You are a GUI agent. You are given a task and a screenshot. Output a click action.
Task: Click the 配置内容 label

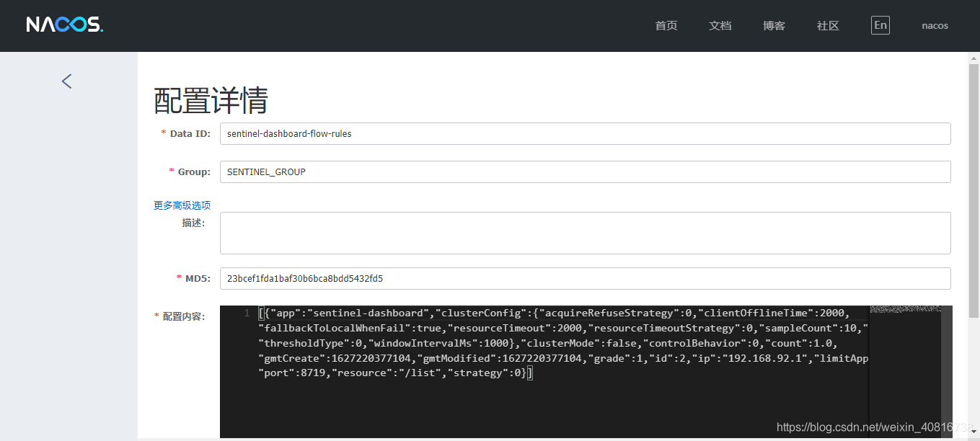(x=184, y=316)
